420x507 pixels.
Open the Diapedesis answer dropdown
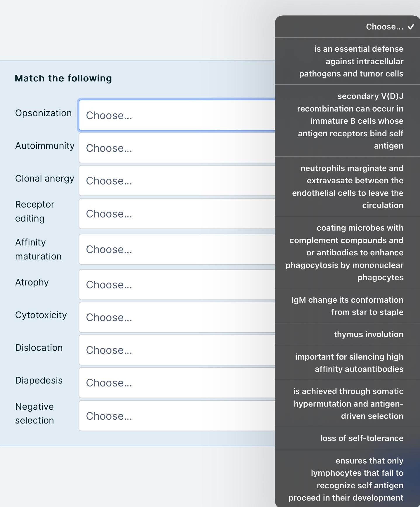[x=175, y=383]
